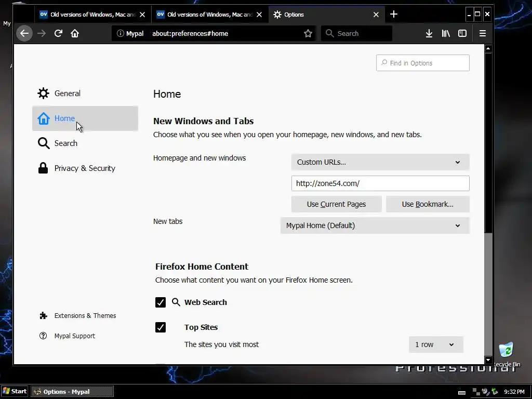Click the 9:32 PM system clock

point(514,392)
